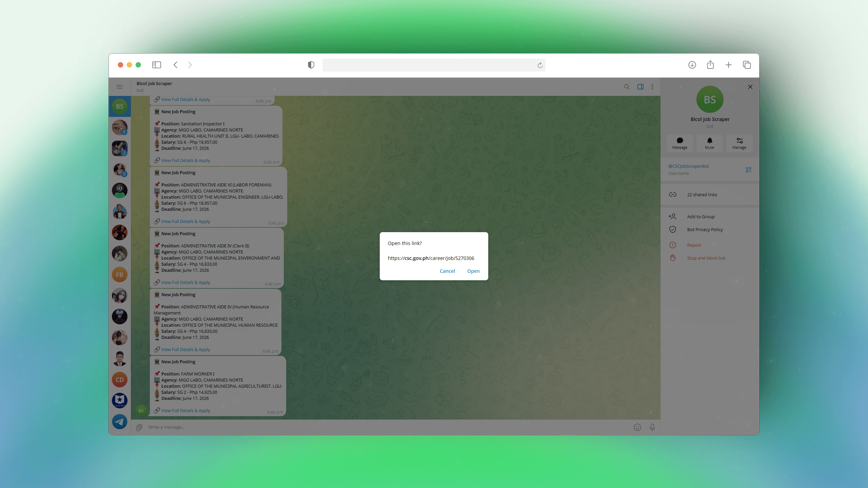
Task: Search in the Bicol Job Scraper chat
Action: click(x=627, y=87)
